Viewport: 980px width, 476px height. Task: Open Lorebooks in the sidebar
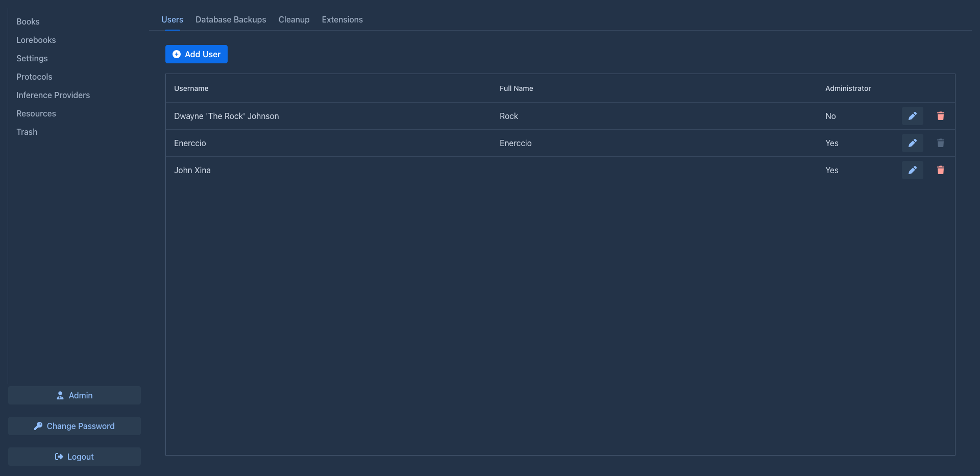(36, 40)
